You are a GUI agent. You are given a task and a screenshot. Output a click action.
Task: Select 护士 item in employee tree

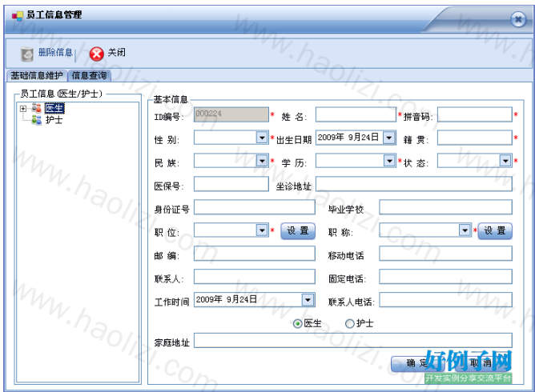54,120
